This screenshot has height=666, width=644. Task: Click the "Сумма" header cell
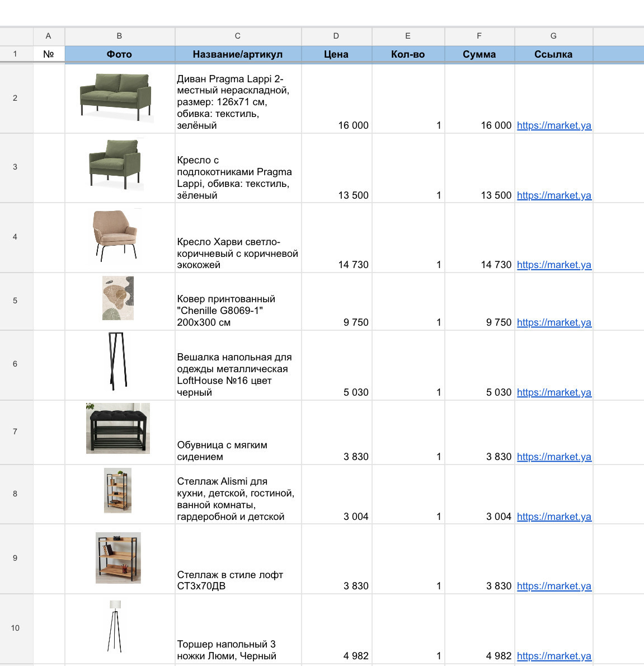(480, 54)
